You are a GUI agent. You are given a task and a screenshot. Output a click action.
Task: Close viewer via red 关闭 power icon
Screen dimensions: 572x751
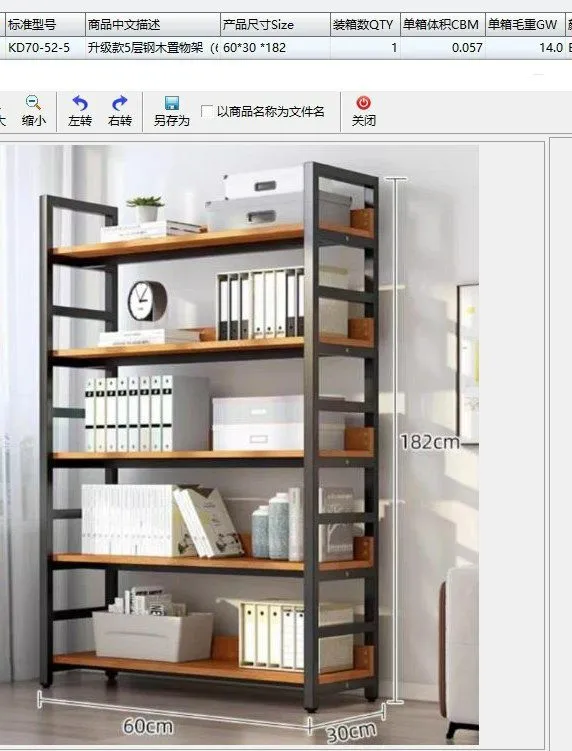pyautogui.click(x=363, y=102)
